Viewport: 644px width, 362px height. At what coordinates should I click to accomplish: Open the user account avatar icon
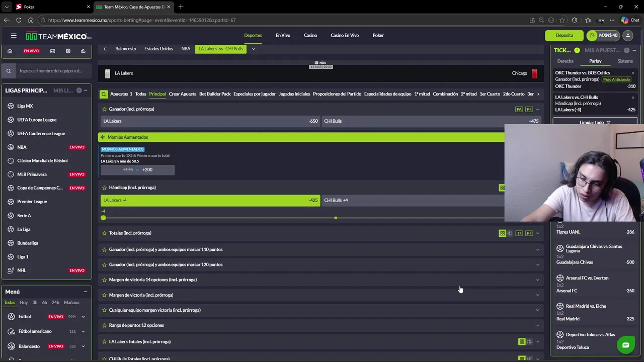click(628, 36)
